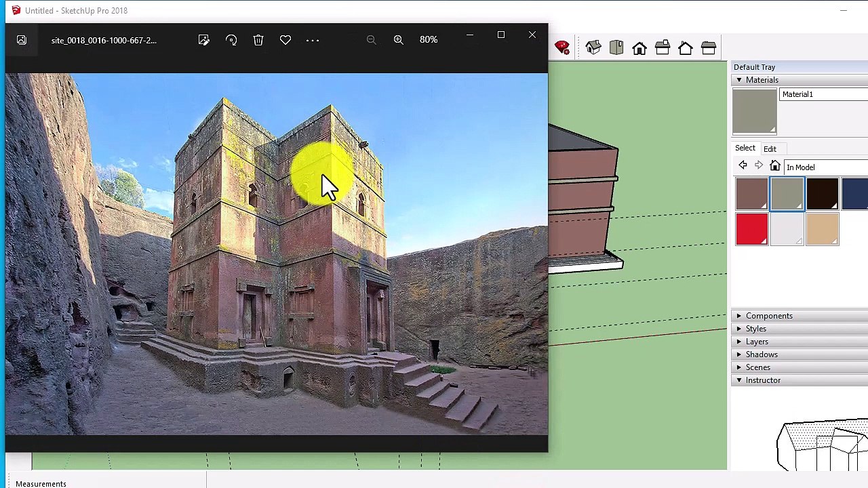The height and width of the screenshot is (488, 868).
Task: Delete the photo with trash icon
Action: tap(258, 40)
